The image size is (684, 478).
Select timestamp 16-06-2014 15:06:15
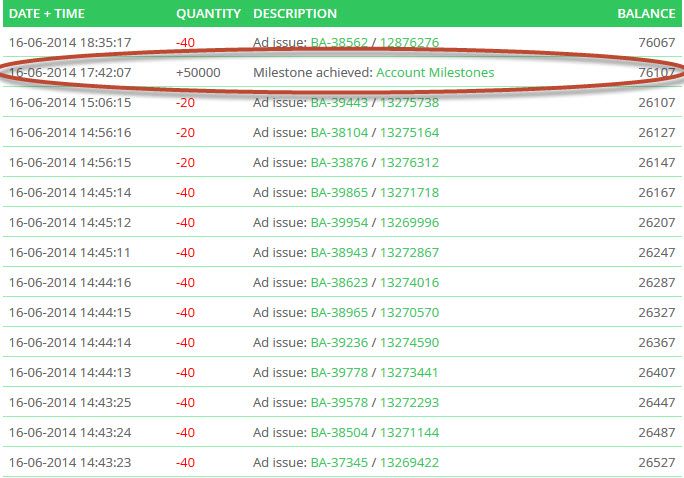70,102
